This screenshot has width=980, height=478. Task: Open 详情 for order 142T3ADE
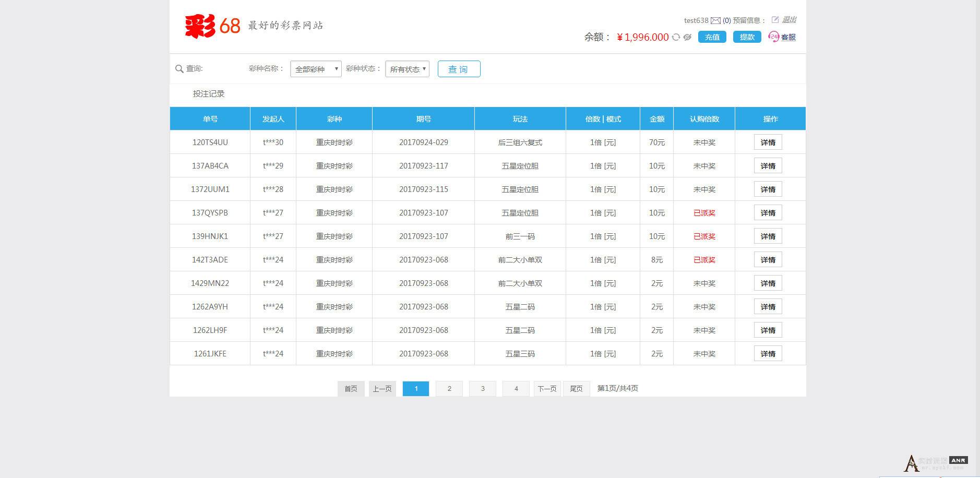(x=768, y=260)
